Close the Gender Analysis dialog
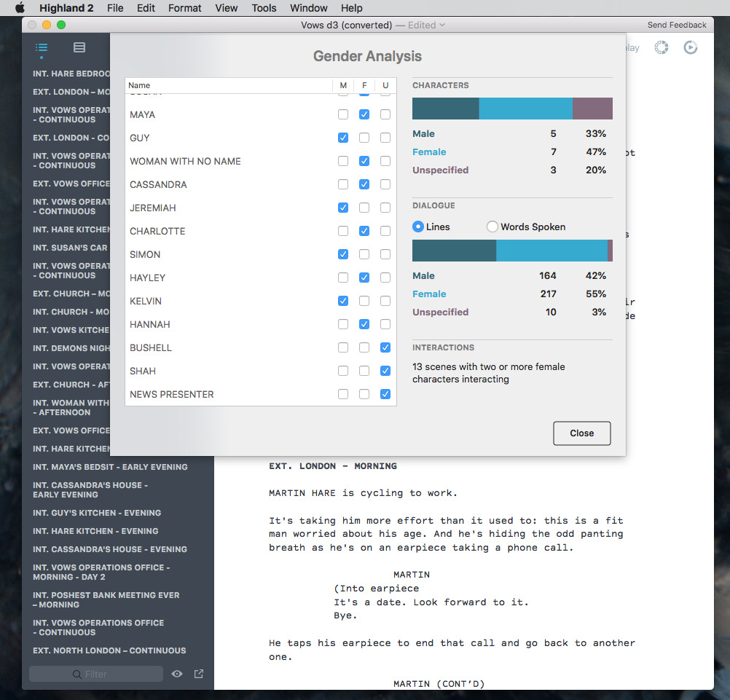 (x=582, y=433)
